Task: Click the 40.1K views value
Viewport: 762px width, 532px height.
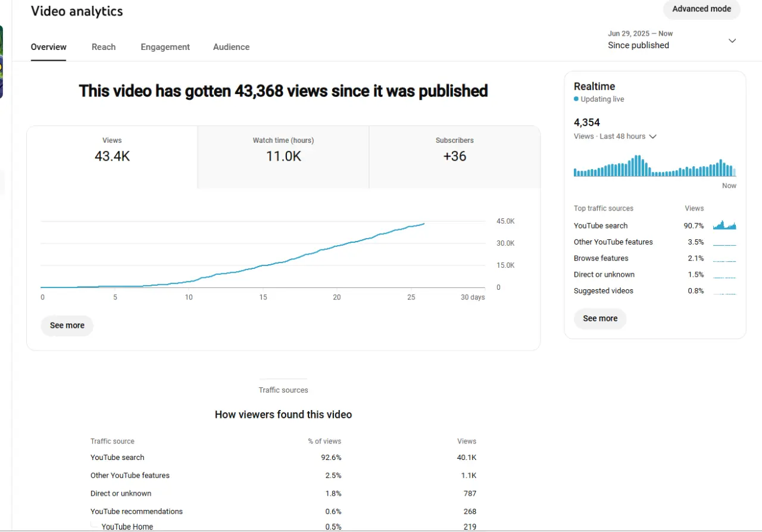Action: (467, 458)
